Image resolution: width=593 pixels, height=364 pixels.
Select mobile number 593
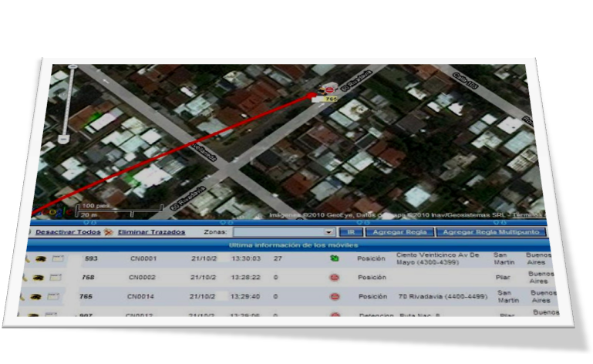point(91,259)
